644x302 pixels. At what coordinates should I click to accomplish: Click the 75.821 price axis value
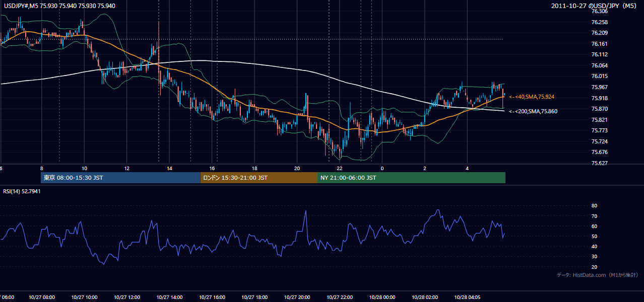point(599,120)
